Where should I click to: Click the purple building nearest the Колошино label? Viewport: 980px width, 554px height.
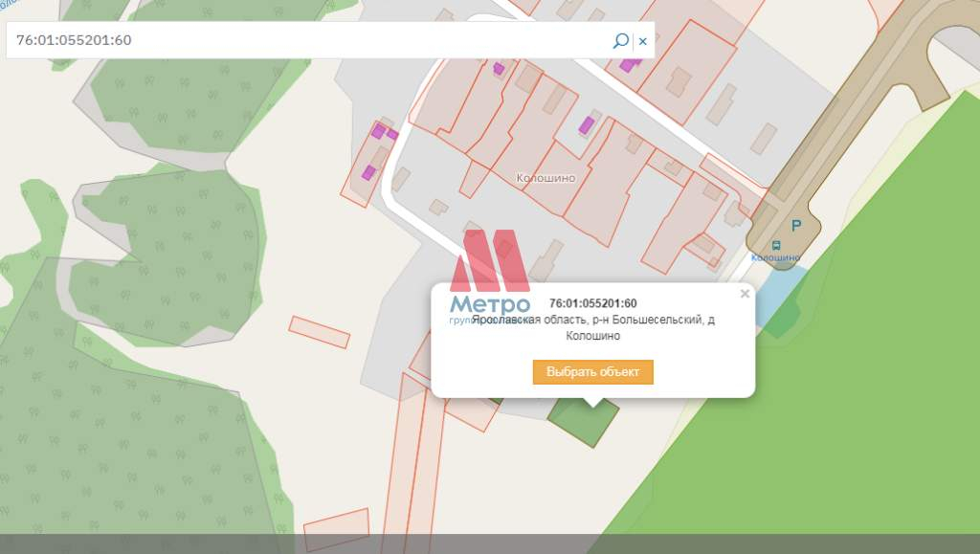click(x=587, y=125)
